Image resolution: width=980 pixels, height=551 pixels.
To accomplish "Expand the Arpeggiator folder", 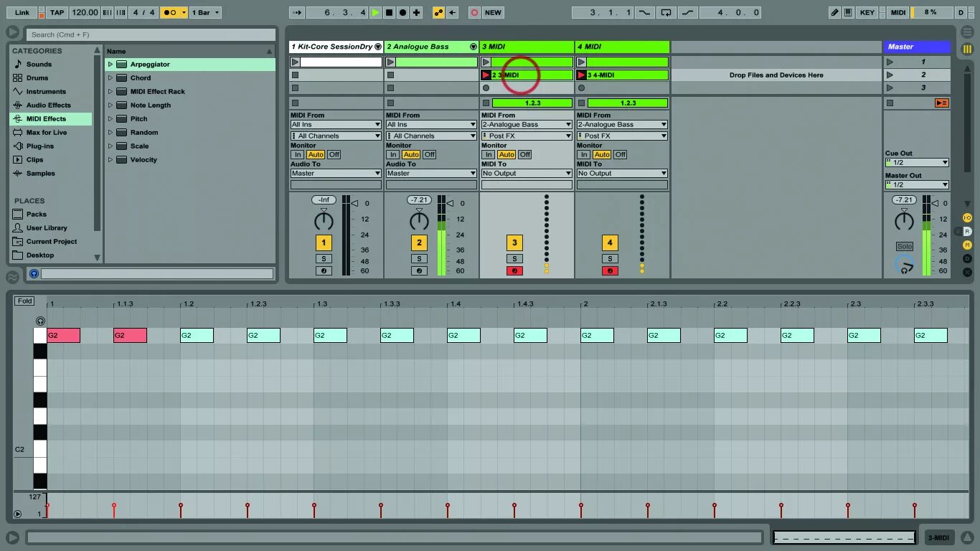I will click(x=110, y=64).
